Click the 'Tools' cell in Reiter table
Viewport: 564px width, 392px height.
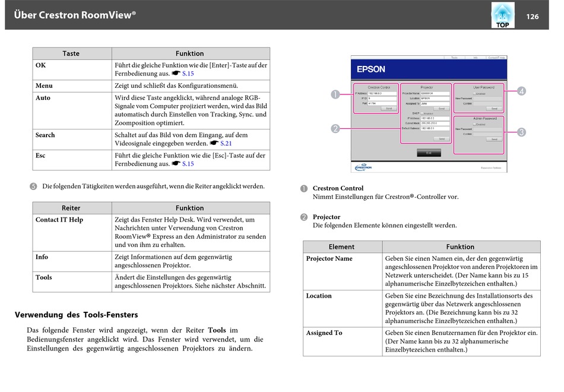pyautogui.click(x=72, y=282)
